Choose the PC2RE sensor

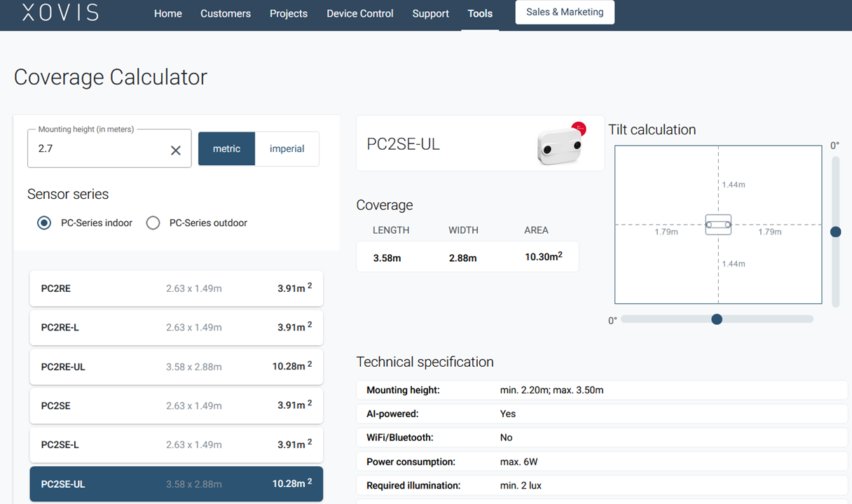click(177, 288)
